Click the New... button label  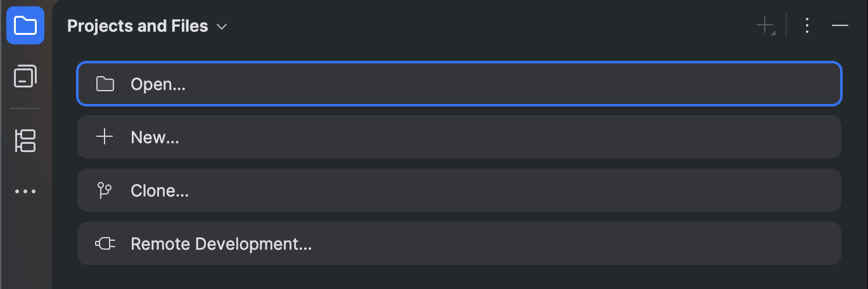pyautogui.click(x=155, y=137)
